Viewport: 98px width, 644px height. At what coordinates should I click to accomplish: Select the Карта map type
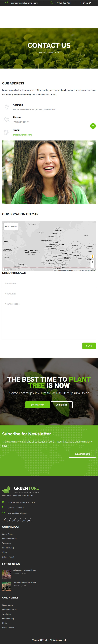[7, 226]
